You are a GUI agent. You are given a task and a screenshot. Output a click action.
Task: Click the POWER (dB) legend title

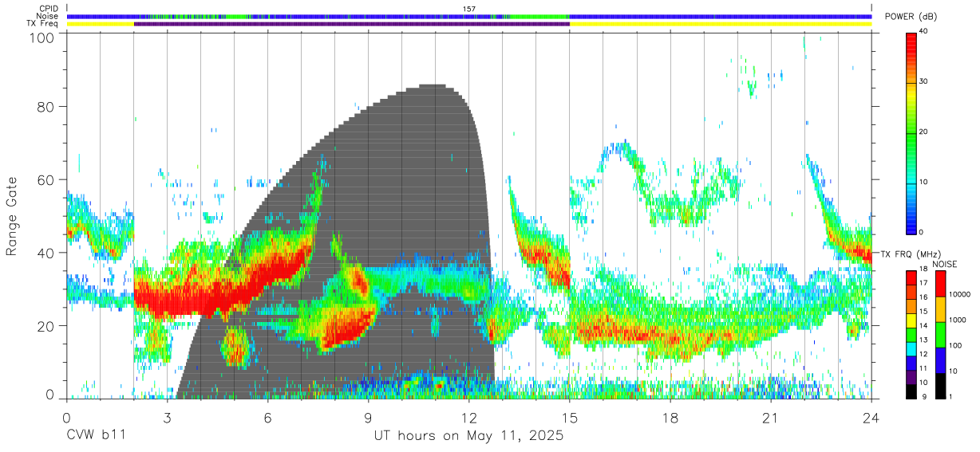[911, 17]
